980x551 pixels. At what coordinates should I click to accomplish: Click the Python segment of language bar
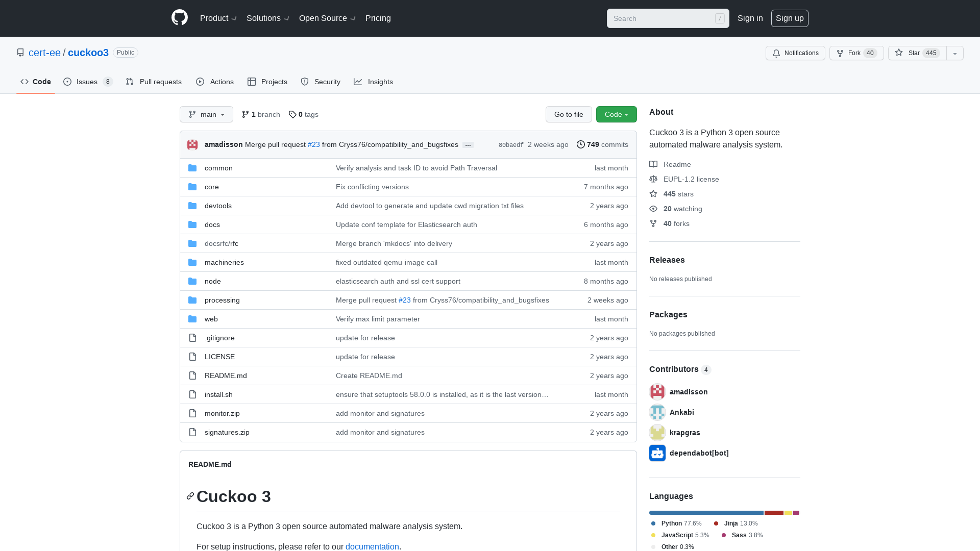(x=706, y=513)
